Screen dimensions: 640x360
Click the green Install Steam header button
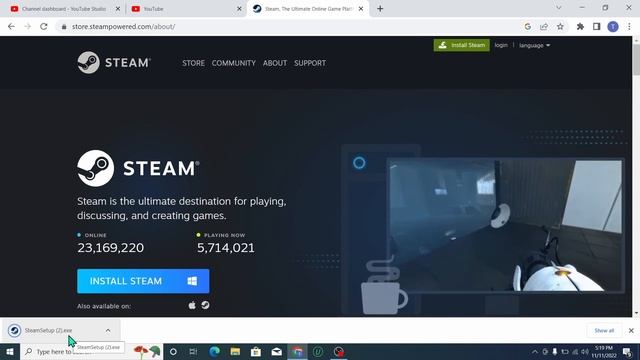[x=462, y=45]
